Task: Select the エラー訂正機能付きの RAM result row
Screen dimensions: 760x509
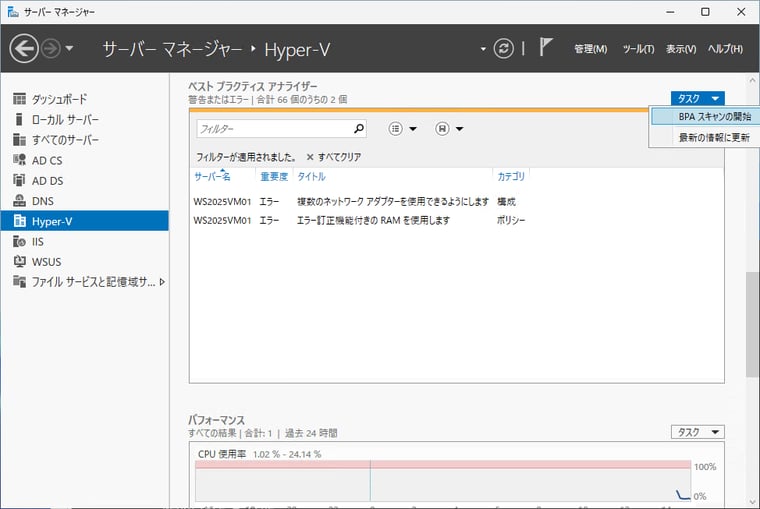Action: pyautogui.click(x=457, y=221)
